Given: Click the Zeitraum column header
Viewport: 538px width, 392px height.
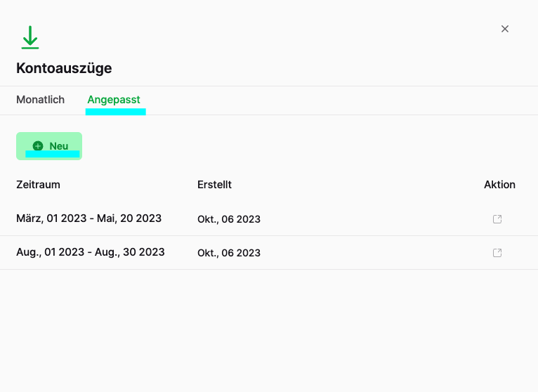Looking at the screenshot, I should coord(38,185).
